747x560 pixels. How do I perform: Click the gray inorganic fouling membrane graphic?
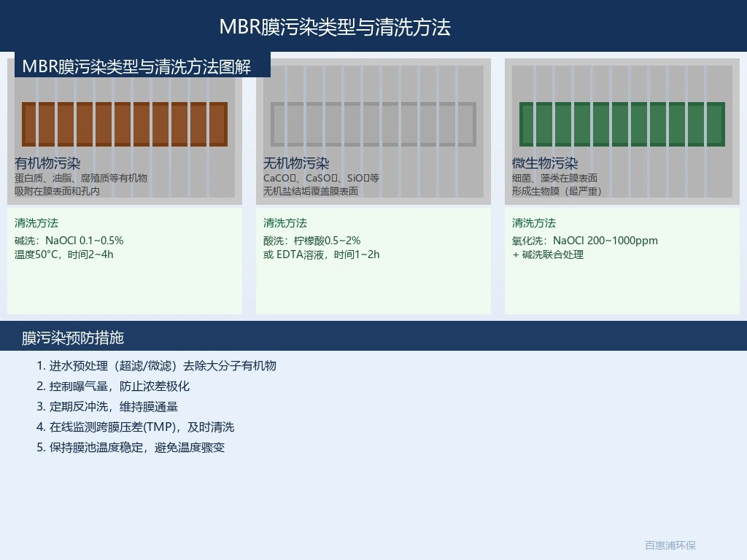(x=373, y=124)
